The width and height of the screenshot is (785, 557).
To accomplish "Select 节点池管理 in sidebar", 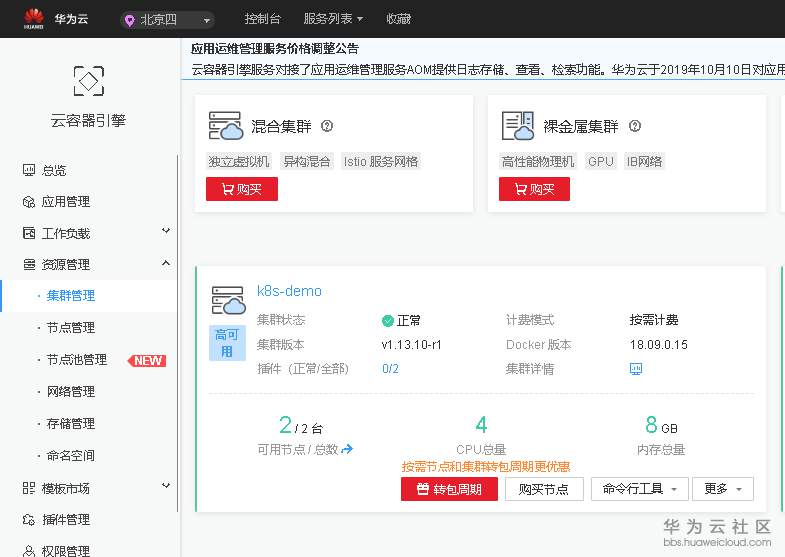I will pos(77,360).
